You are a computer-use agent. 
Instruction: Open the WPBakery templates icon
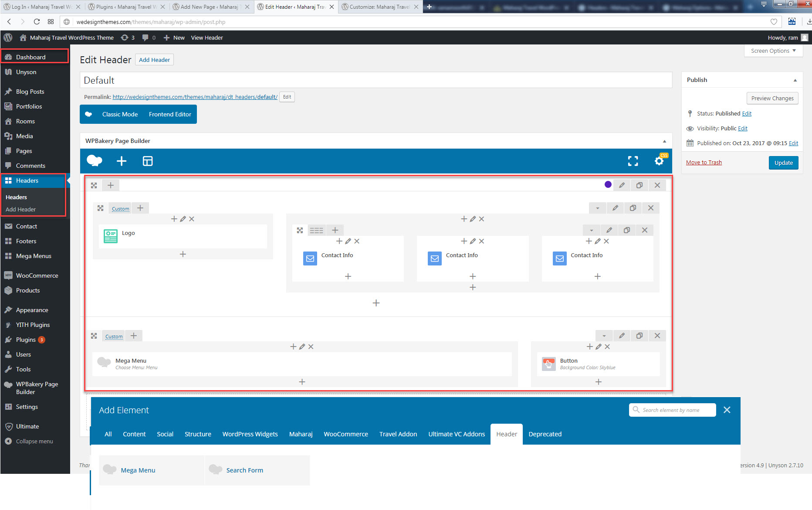(148, 161)
